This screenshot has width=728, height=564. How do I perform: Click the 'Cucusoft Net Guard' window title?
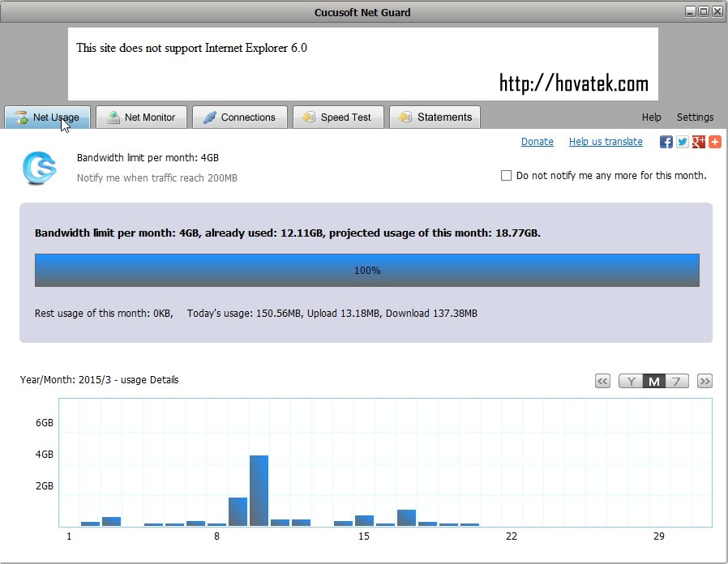coord(362,12)
